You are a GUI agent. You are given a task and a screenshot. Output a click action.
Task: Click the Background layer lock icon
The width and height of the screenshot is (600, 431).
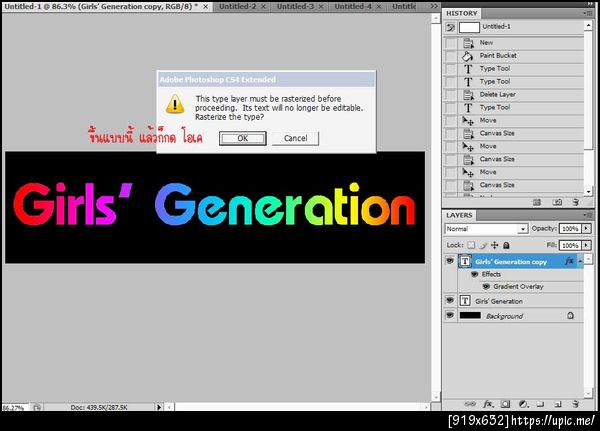pos(570,316)
